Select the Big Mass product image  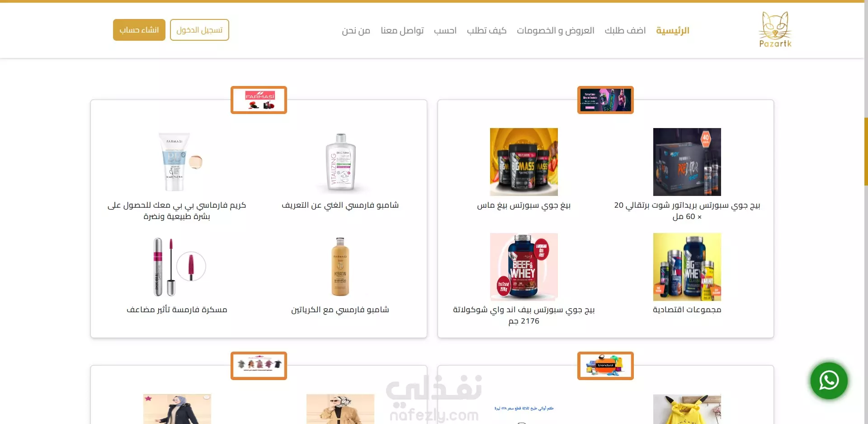click(x=524, y=162)
